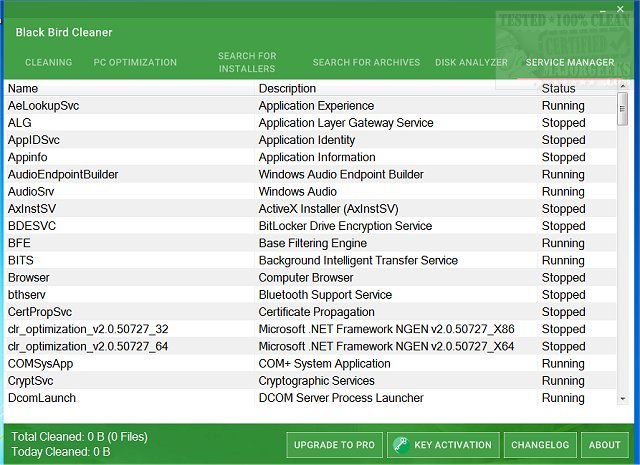Viewport: 640px width, 465px height.
Task: Open the Changelog
Action: tap(540, 445)
